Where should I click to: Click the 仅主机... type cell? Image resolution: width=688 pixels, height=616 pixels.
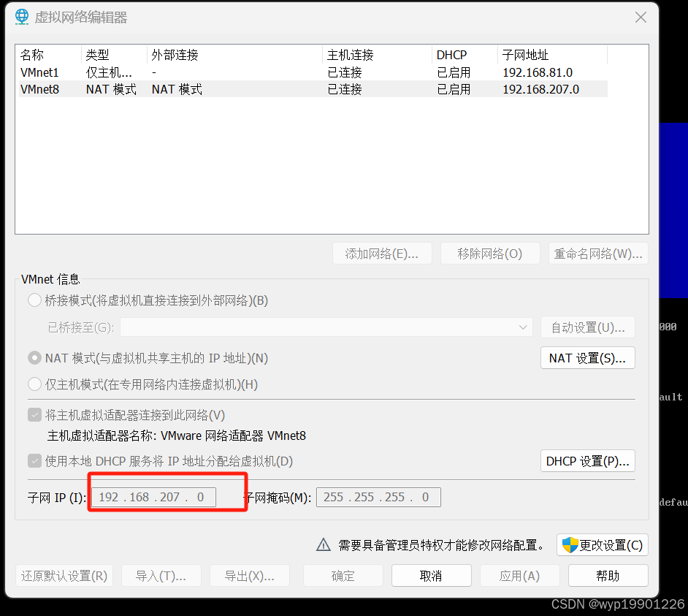[x=109, y=72]
